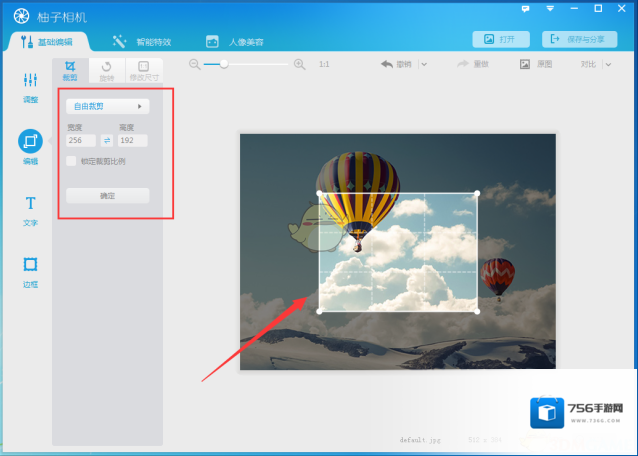Viewport: 638px width, 456px height.
Task: Open the 边框 border tool
Action: [x=30, y=270]
